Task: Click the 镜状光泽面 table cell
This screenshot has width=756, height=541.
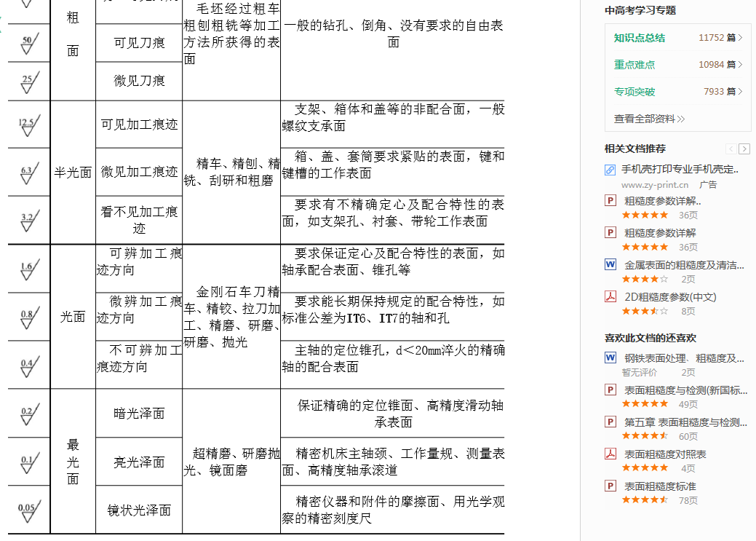Action: pyautogui.click(x=138, y=510)
